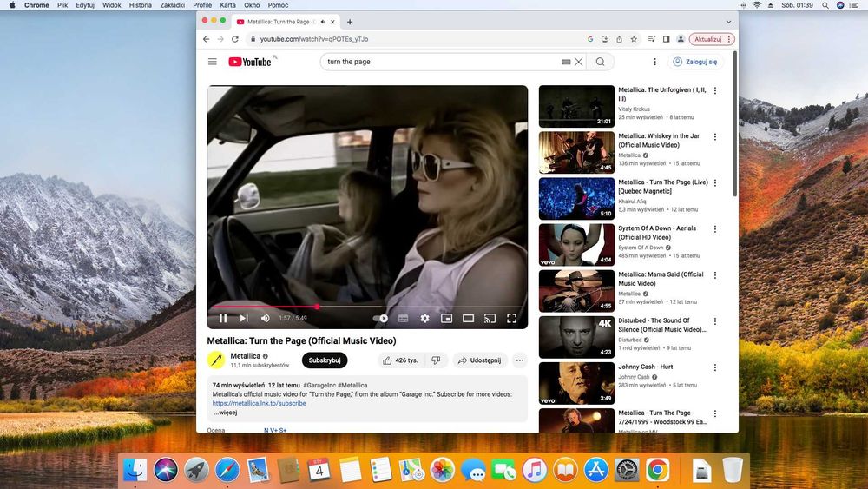Mute the video volume
The height and width of the screenshot is (489, 868).
click(265, 318)
